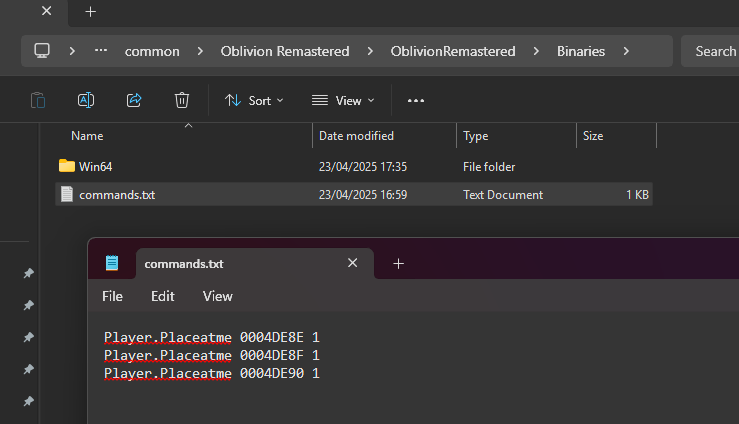
Task: Open the Notepad View menu
Action: coord(217,296)
